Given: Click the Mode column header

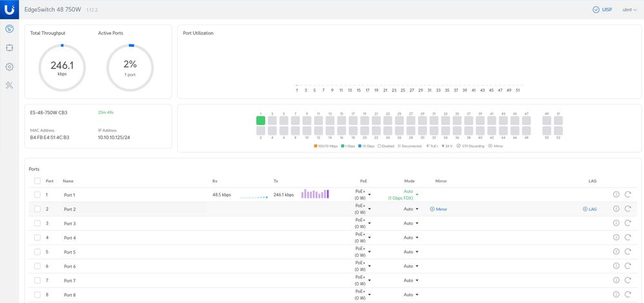Looking at the screenshot, I should 410,181.
